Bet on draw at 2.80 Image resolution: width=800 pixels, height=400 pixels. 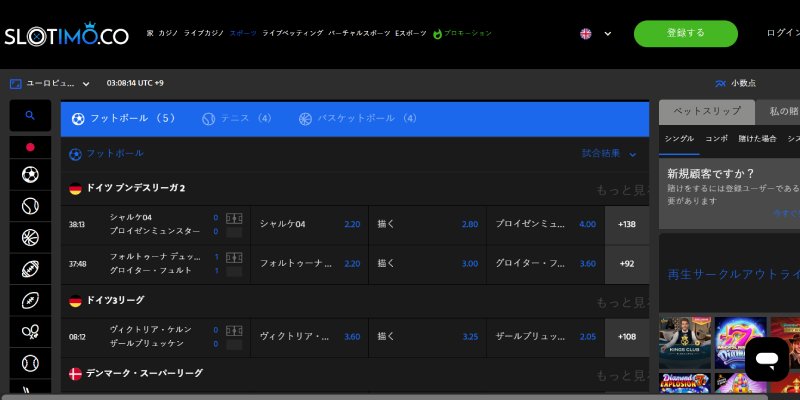428,224
